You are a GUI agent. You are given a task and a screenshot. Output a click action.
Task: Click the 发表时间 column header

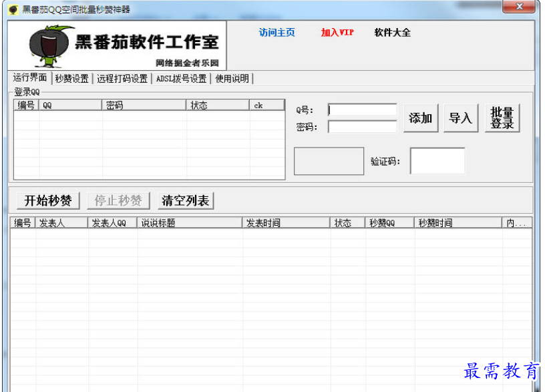coord(286,222)
